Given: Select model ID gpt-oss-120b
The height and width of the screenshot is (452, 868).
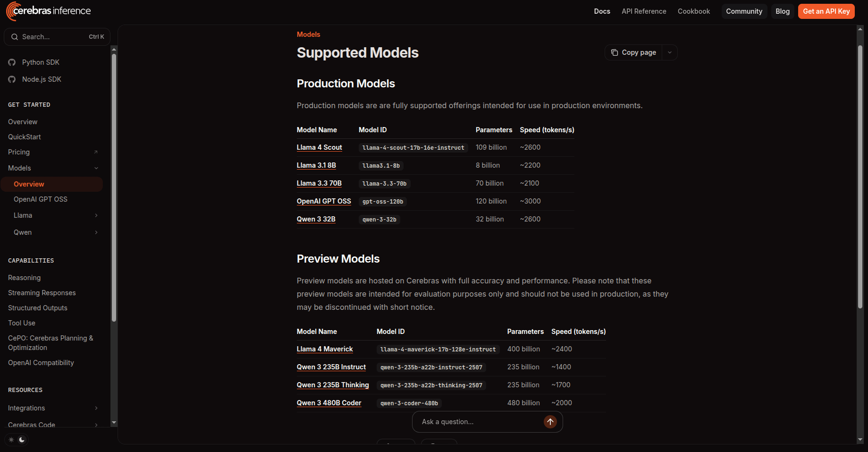Looking at the screenshot, I should click(x=383, y=202).
